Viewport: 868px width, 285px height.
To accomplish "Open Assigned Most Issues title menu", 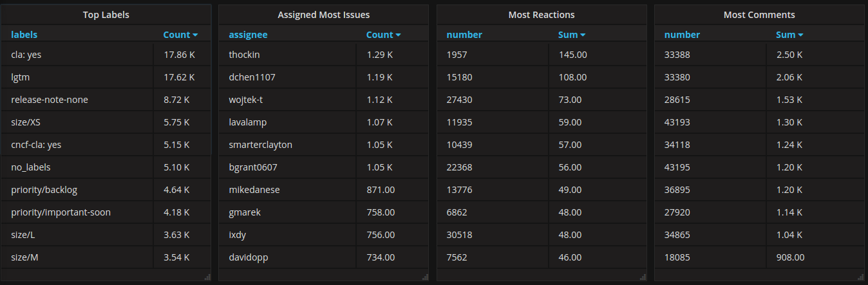I will [x=324, y=15].
